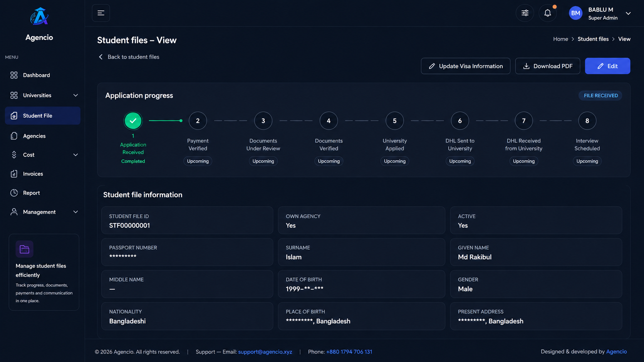This screenshot has height=362, width=644.
Task: Click the Application progress heading
Action: [x=139, y=95]
